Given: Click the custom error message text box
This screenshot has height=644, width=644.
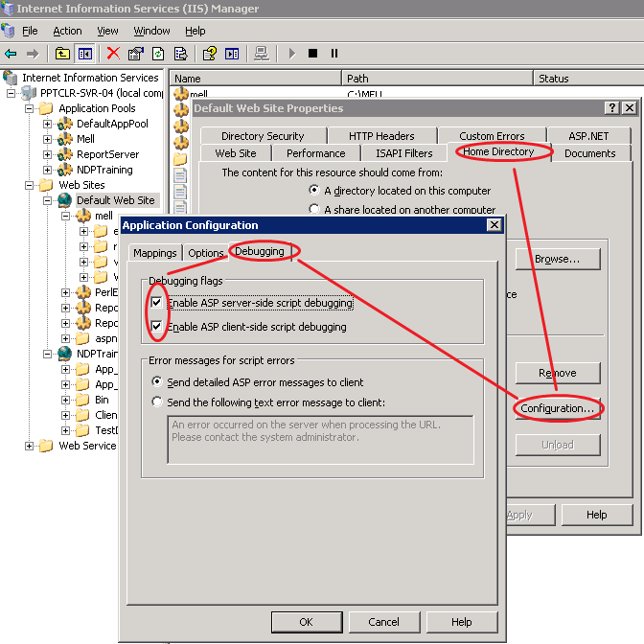Looking at the screenshot, I should (320, 440).
